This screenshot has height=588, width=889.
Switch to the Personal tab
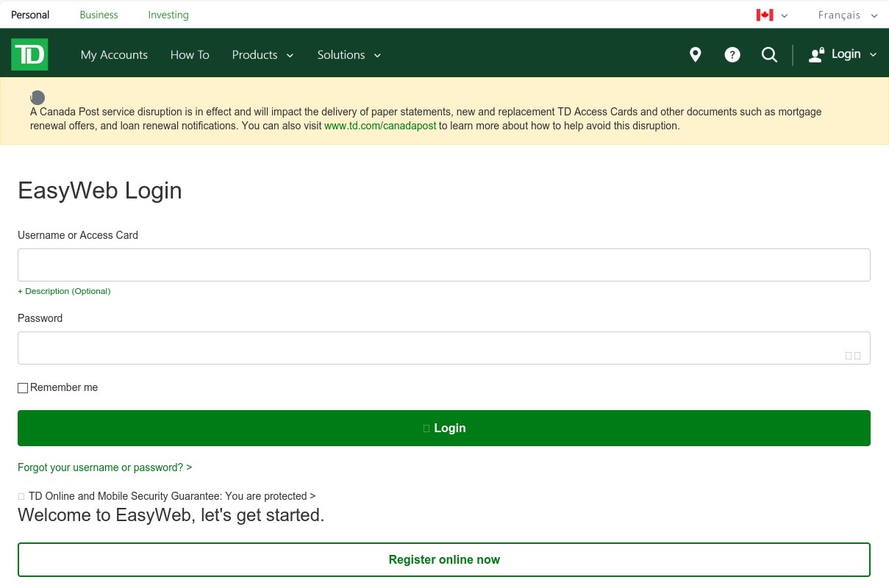point(30,15)
